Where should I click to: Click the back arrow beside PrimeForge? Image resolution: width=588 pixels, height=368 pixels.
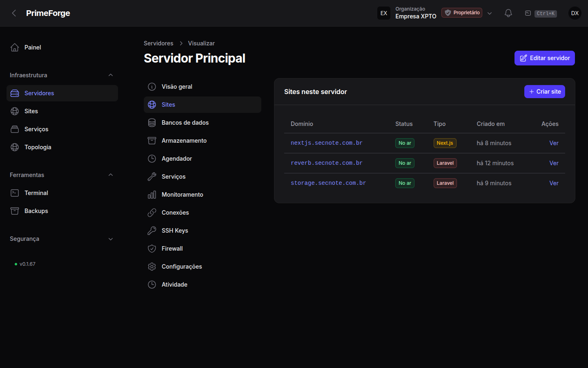[14, 13]
